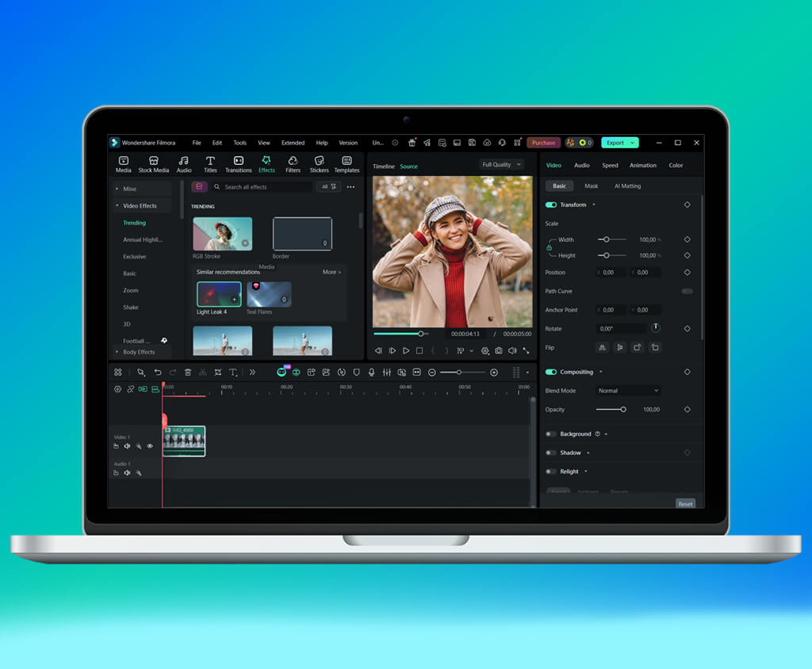Open the File menu

pyautogui.click(x=197, y=143)
